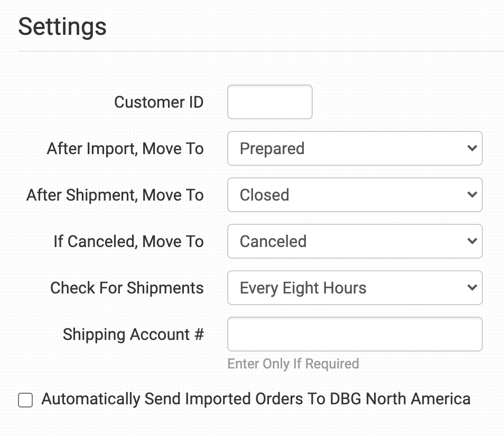Enable Automatically Send Imported Orders checkbox
504x436 pixels.
point(25,400)
